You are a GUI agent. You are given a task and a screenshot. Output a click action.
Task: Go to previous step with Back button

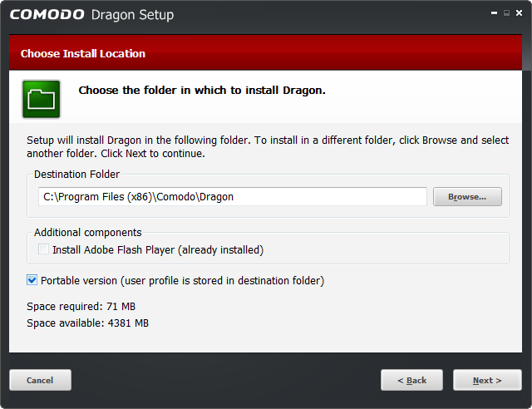[x=411, y=380]
